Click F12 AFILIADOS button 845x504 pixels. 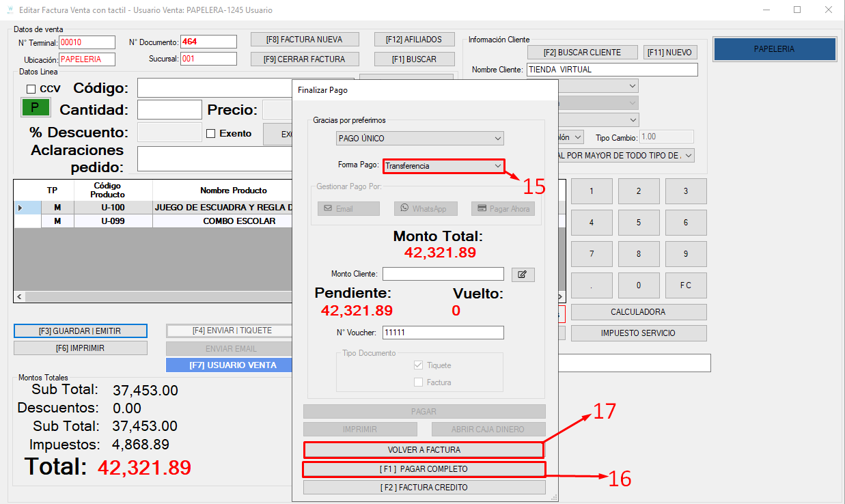[415, 40]
